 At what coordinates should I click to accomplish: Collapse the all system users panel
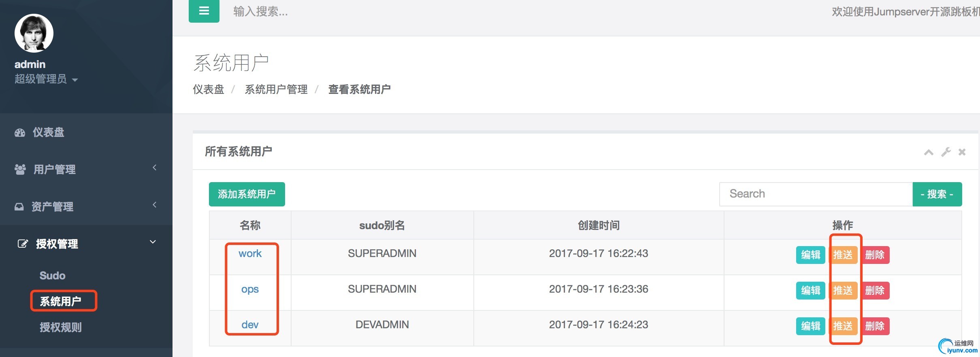[929, 152]
